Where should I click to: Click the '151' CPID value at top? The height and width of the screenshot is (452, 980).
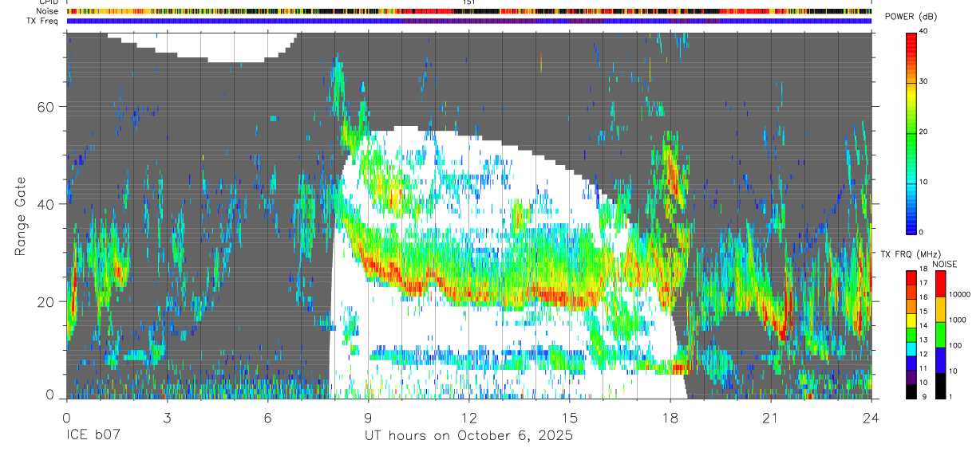tap(469, 2)
